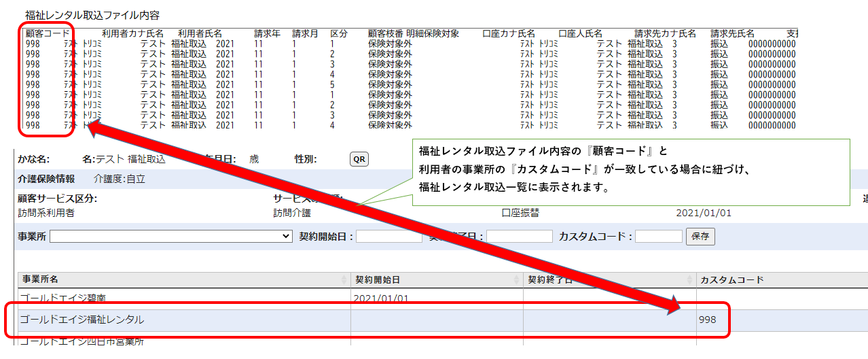The height and width of the screenshot is (359, 868).
Task: Click the 998 custom code cell
Action: pos(706,320)
